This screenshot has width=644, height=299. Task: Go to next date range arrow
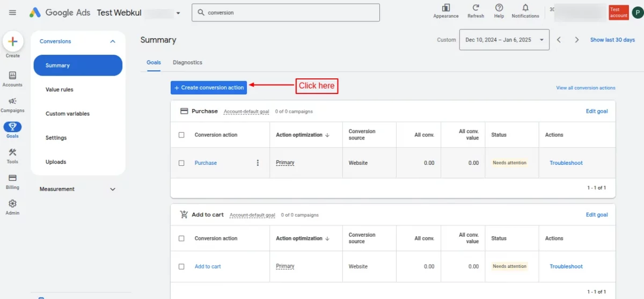click(x=577, y=40)
